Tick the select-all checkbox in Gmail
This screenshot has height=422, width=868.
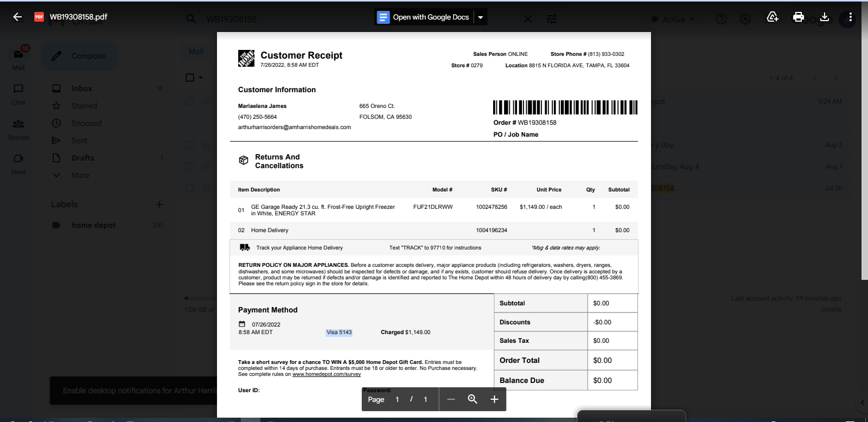tap(190, 78)
